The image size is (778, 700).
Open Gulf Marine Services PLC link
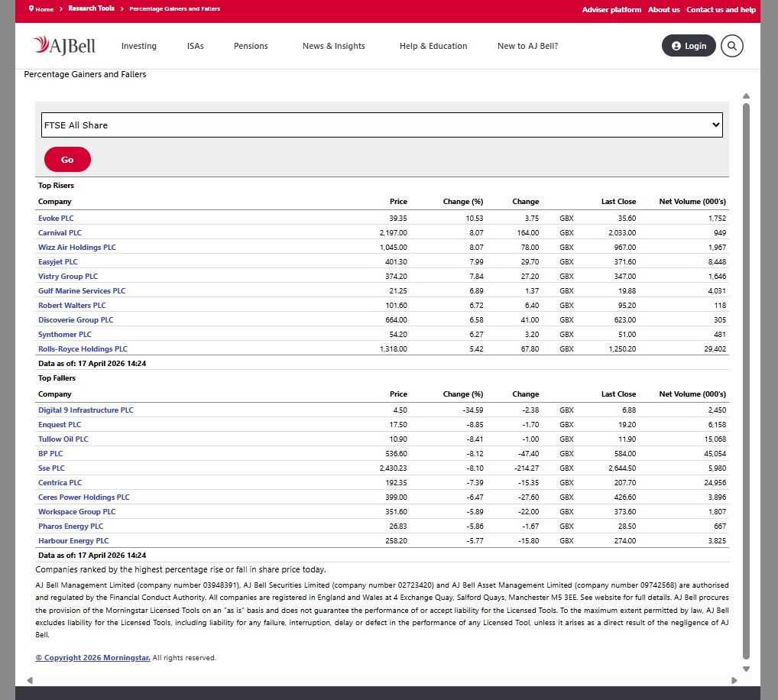click(x=82, y=290)
